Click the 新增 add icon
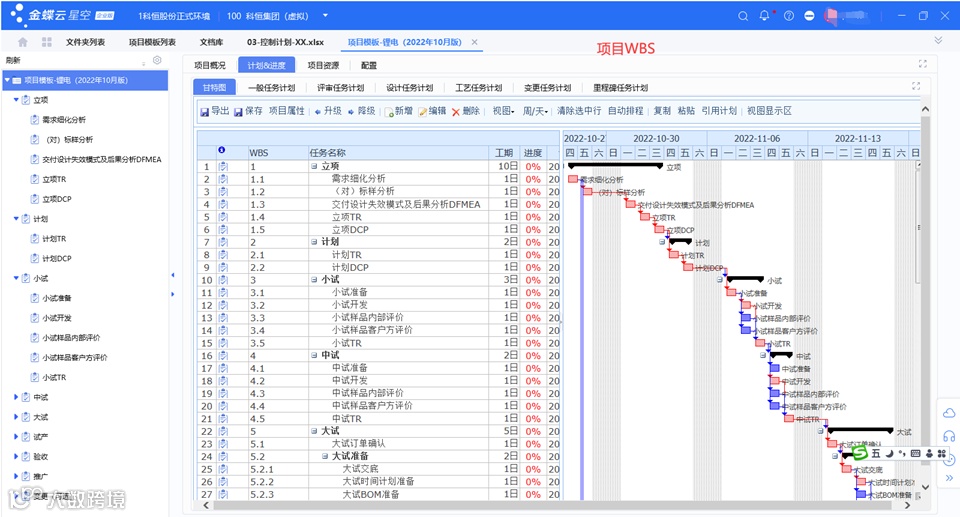960x517 pixels. pyautogui.click(x=389, y=112)
